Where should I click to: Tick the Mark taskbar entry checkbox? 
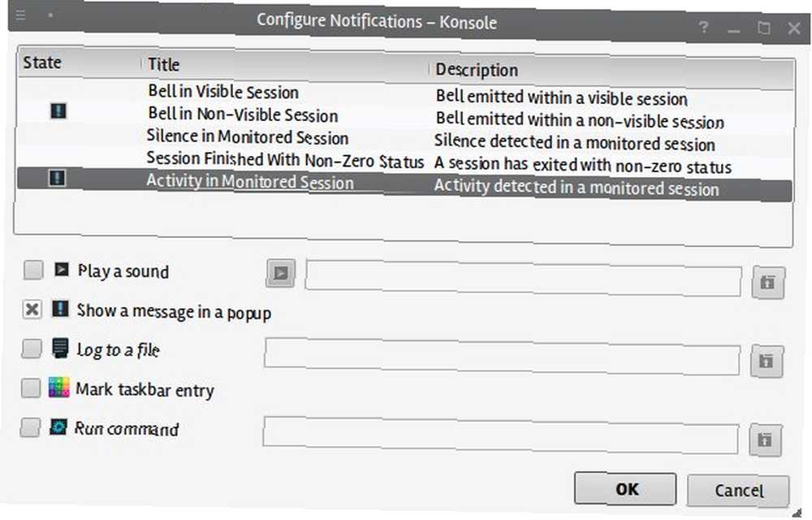tap(31, 388)
